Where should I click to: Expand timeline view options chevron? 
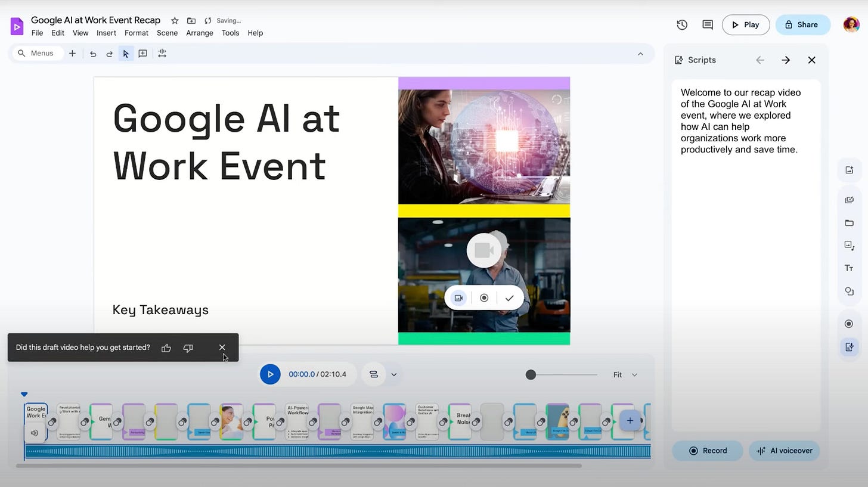click(394, 375)
